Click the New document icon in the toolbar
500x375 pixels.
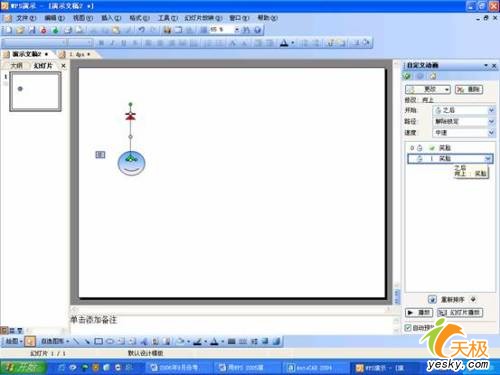[x=8, y=30]
